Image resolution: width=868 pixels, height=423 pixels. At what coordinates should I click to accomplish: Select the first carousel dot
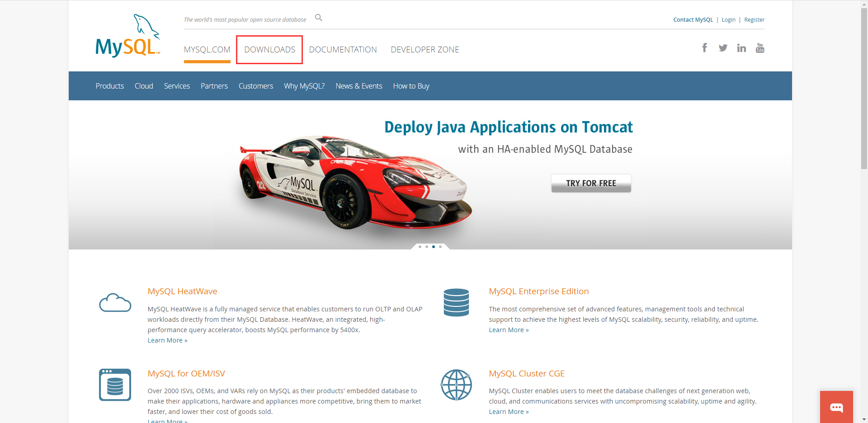point(420,247)
